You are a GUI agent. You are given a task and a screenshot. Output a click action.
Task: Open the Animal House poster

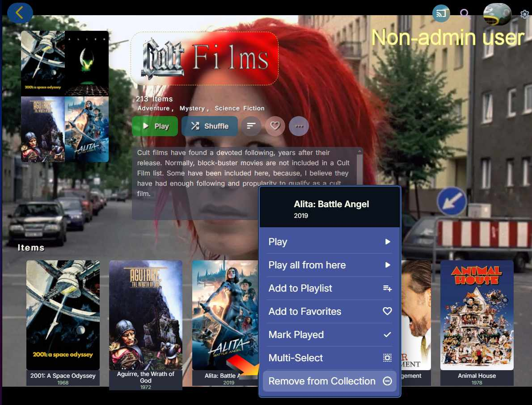point(477,315)
